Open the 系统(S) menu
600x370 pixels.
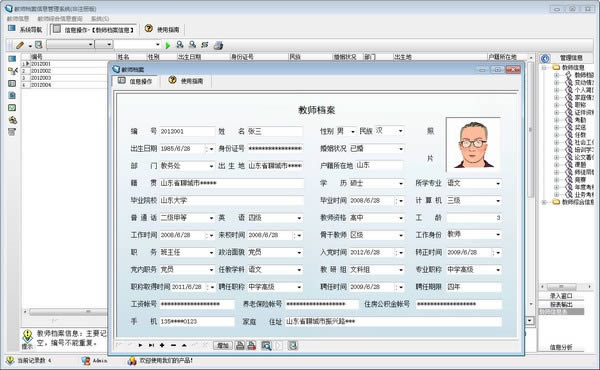click(x=99, y=18)
